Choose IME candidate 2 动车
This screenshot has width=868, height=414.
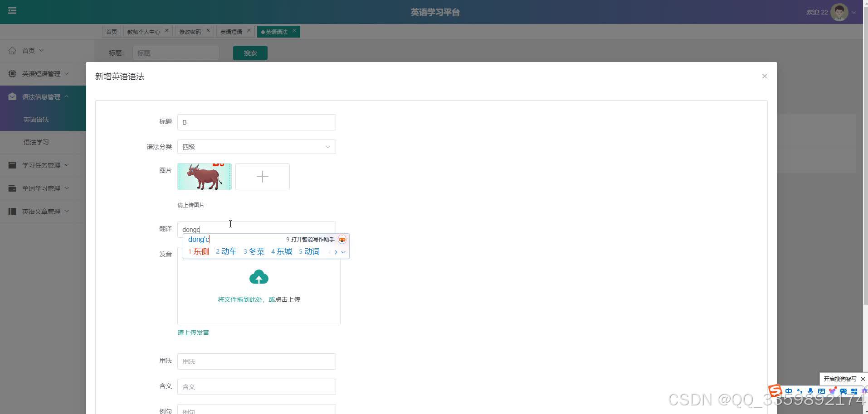click(226, 251)
